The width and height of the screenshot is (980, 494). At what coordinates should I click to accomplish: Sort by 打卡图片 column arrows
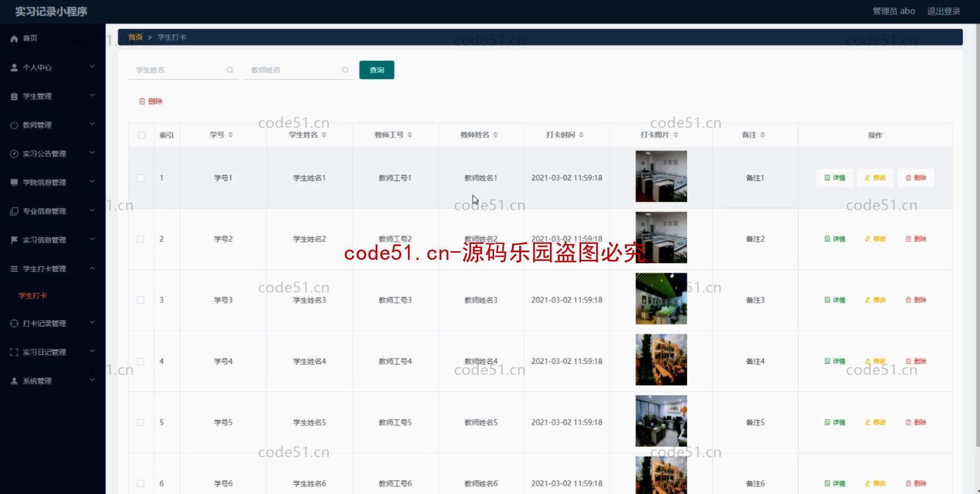(x=676, y=135)
